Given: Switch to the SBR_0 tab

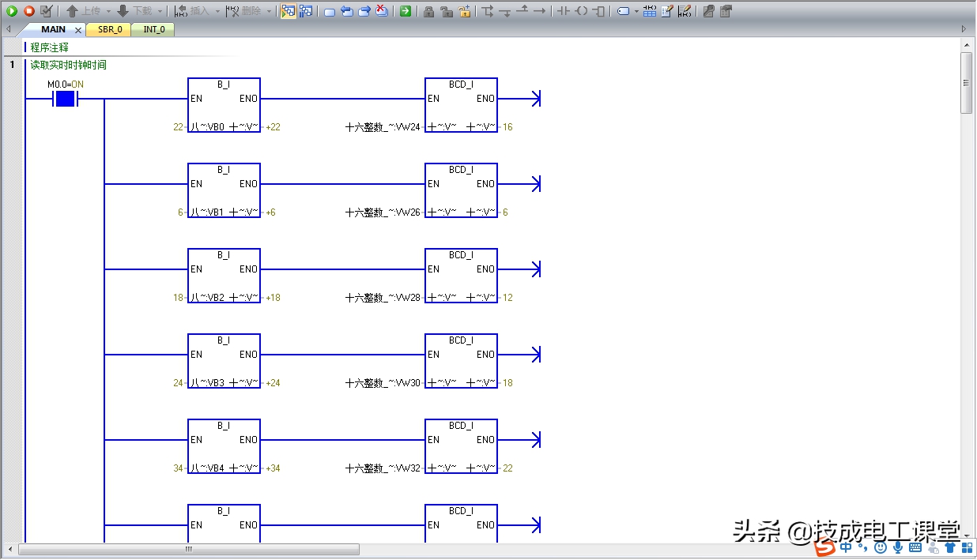Looking at the screenshot, I should (x=110, y=29).
